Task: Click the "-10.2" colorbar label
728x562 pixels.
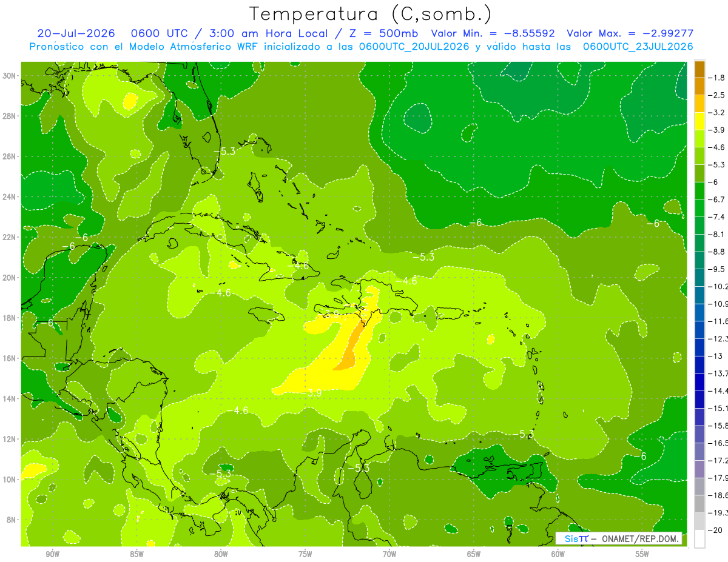Action: pos(719,286)
